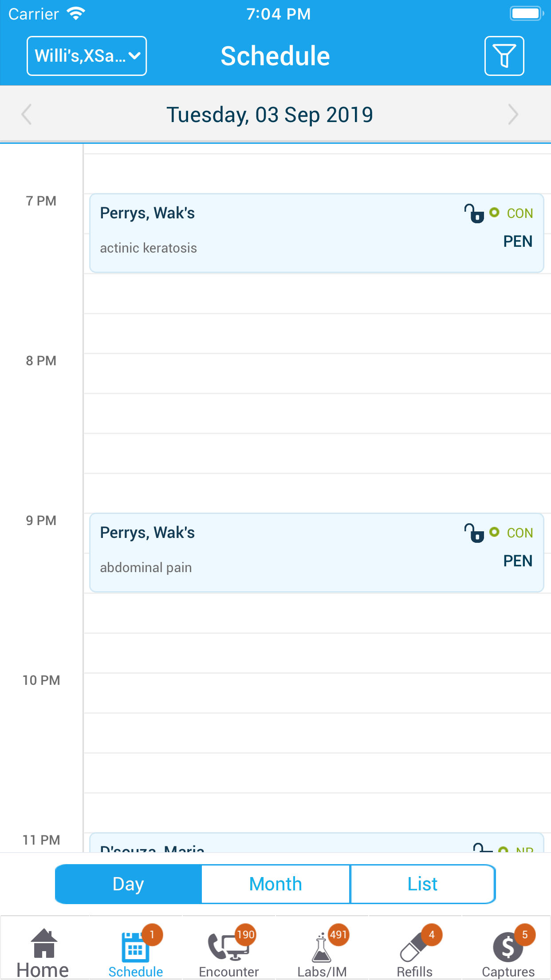Switch to Month view
Screen dimensions: 551x980
tap(275, 884)
